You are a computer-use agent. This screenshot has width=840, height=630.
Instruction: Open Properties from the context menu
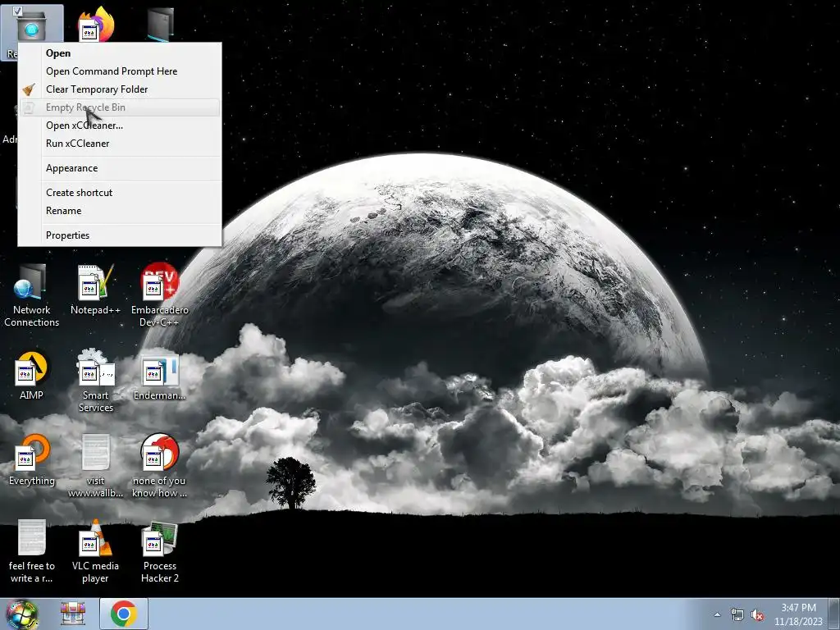click(120, 235)
